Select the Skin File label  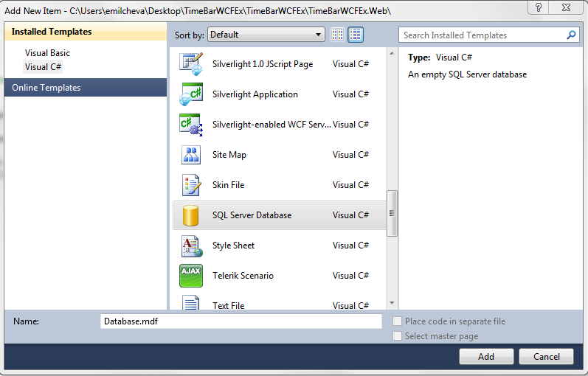(228, 185)
